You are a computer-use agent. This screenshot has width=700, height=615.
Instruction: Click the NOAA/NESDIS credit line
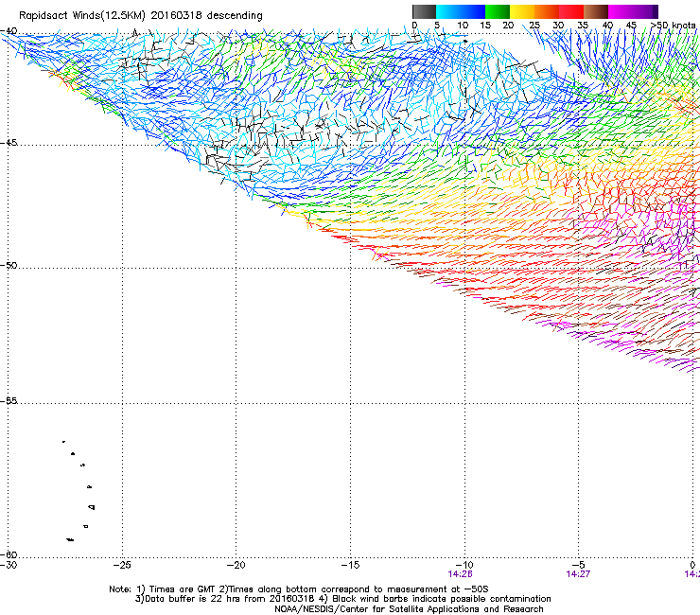[409, 609]
